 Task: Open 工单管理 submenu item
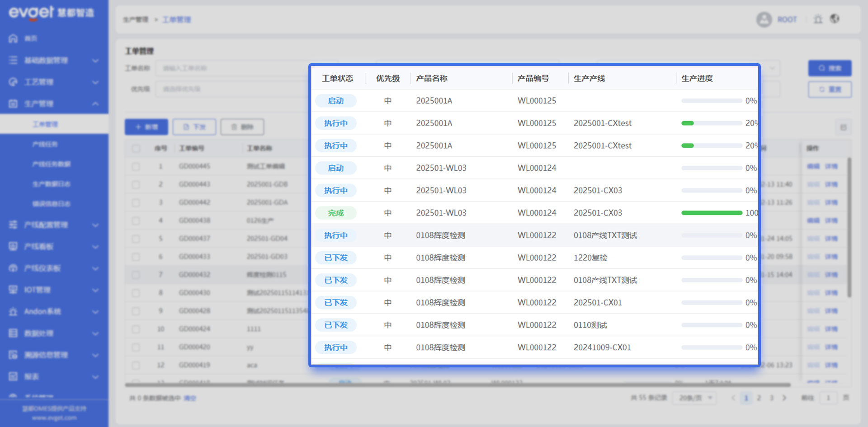point(45,124)
